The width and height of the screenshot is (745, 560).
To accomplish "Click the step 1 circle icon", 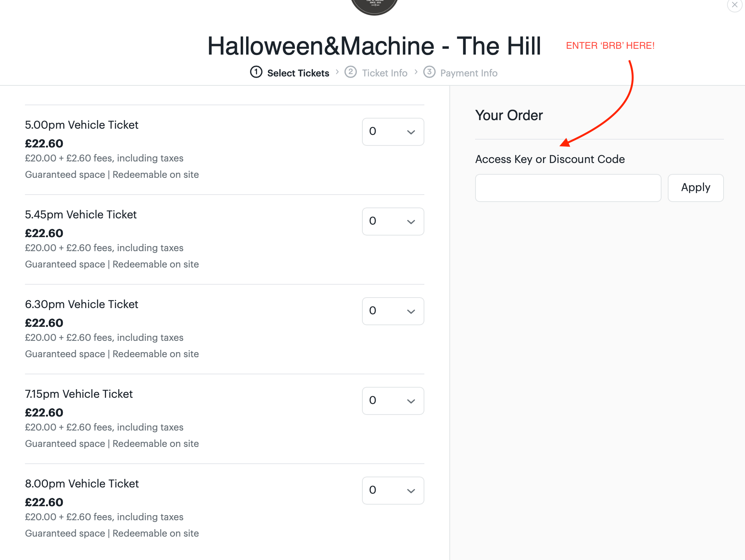I will click(x=256, y=72).
